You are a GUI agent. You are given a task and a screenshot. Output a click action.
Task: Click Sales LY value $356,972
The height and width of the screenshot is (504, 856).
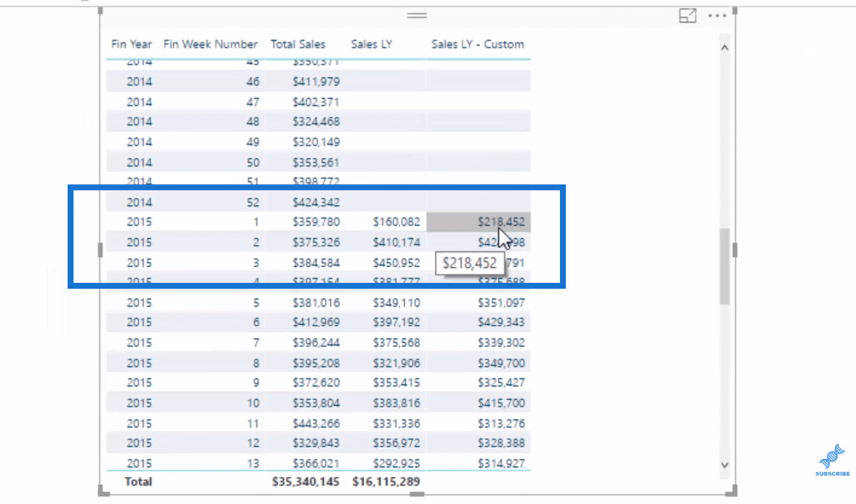tap(396, 443)
